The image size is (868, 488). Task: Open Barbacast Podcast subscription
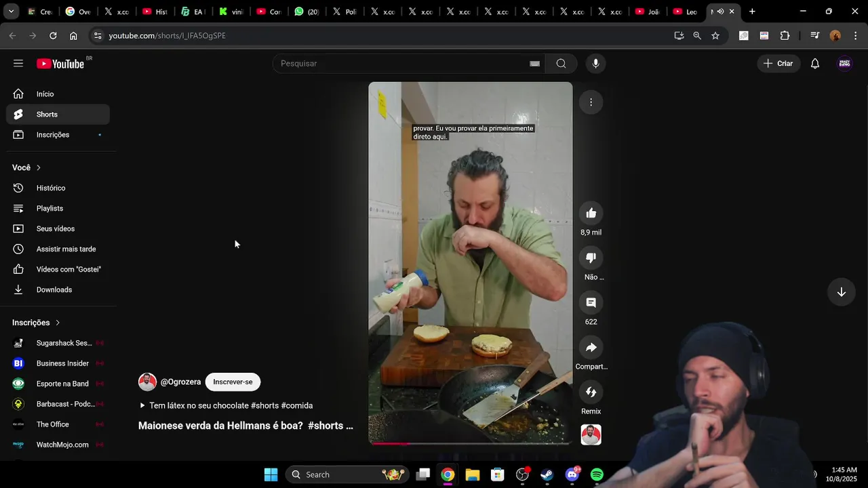(x=58, y=404)
